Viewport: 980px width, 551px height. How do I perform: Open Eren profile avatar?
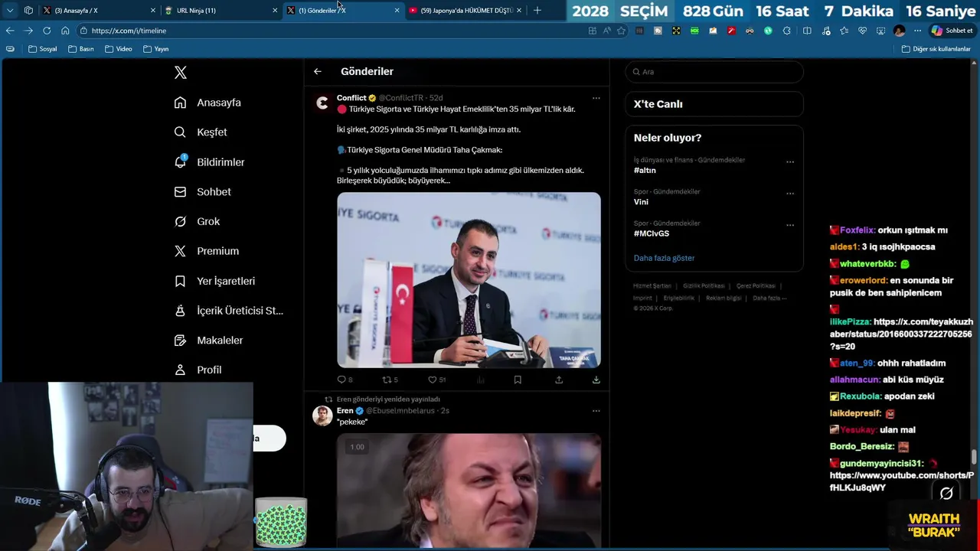322,416
